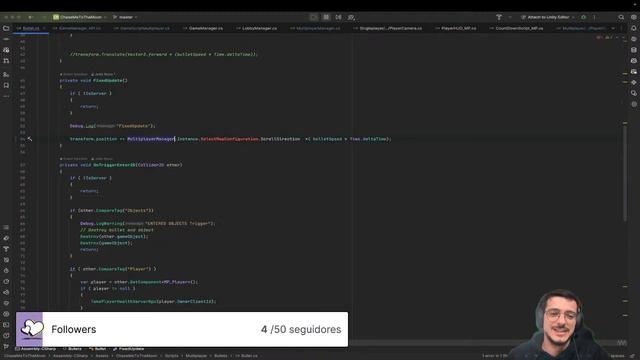
Task: Open the Structure tool window in left sidebar
Action: 6,74
